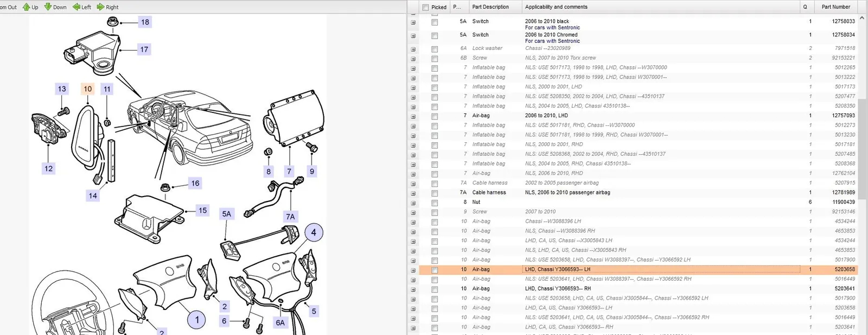Select callout 5 in the diagram
The width and height of the screenshot is (868, 335).
click(x=314, y=312)
